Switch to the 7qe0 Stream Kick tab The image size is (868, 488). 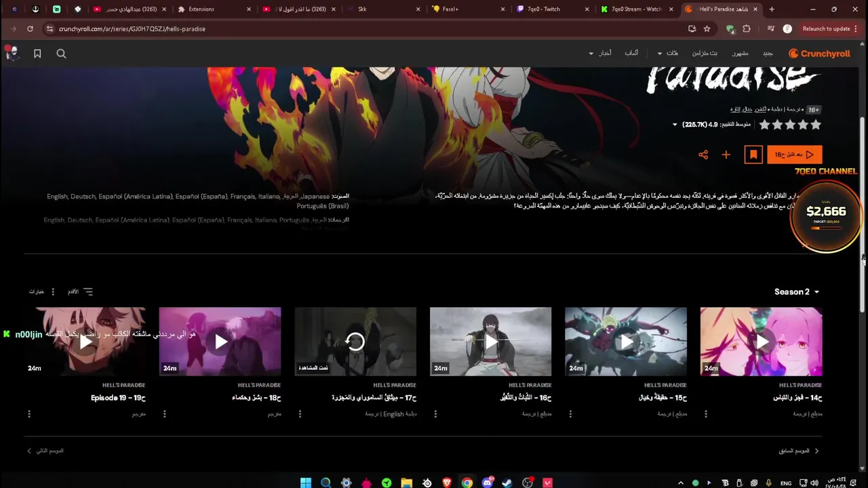pos(636,9)
